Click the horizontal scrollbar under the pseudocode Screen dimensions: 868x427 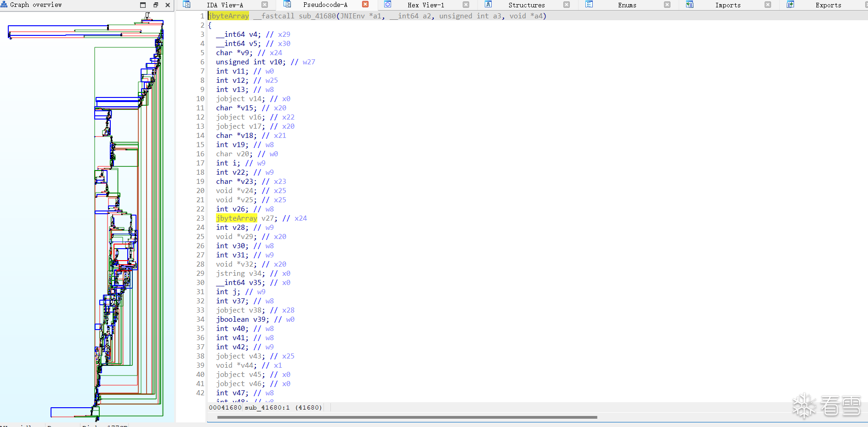pos(407,417)
